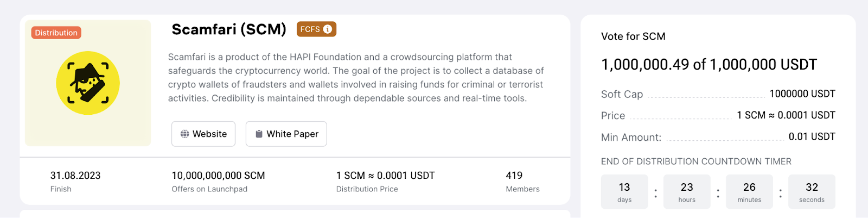868x218 pixels.
Task: Open the White Paper button
Action: (x=286, y=134)
